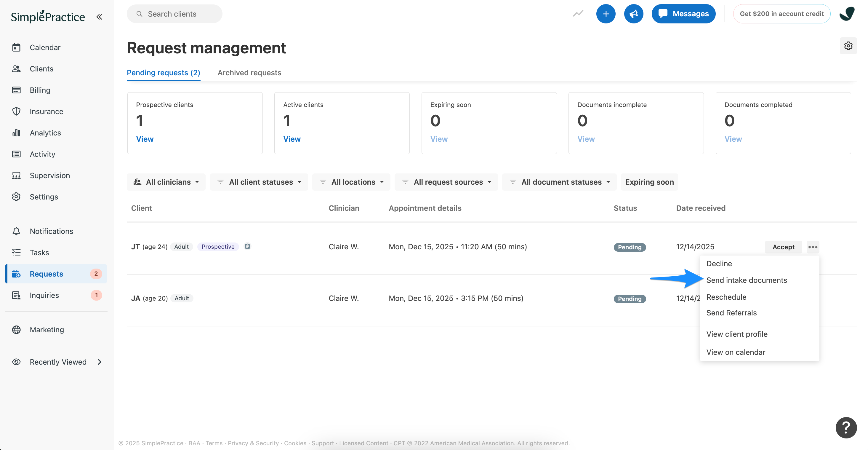Open the Requests sidebar item
Screen dimensions: 868x450
coord(56,274)
